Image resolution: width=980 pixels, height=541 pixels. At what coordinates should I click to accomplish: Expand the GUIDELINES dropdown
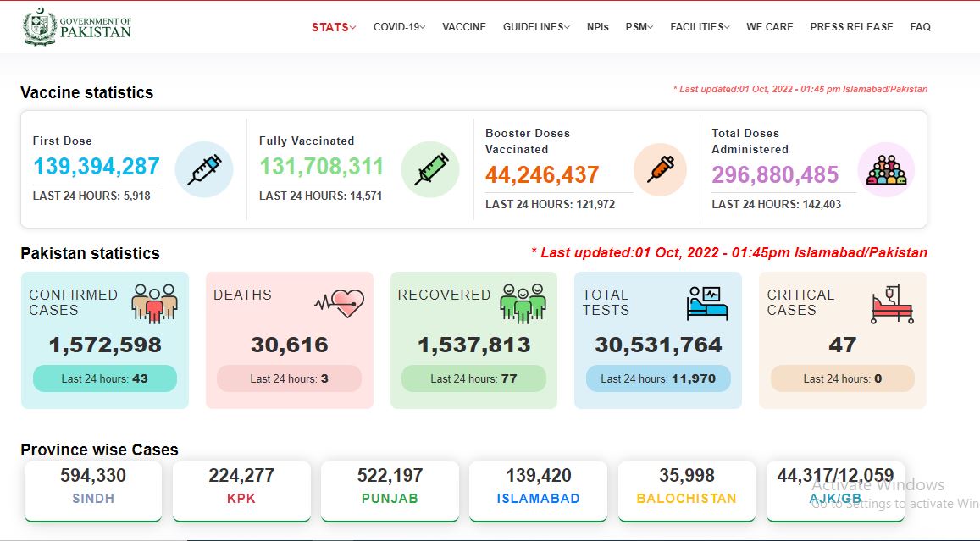tap(536, 27)
